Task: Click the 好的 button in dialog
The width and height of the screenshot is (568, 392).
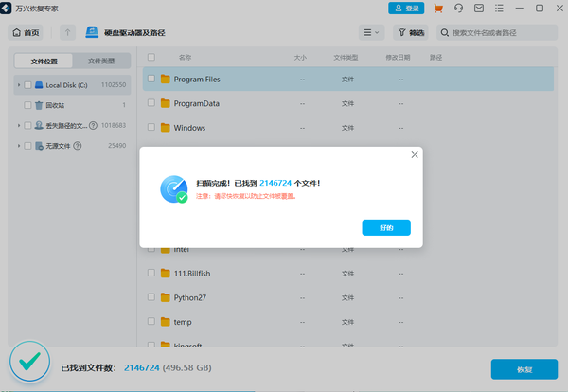Action: point(386,228)
